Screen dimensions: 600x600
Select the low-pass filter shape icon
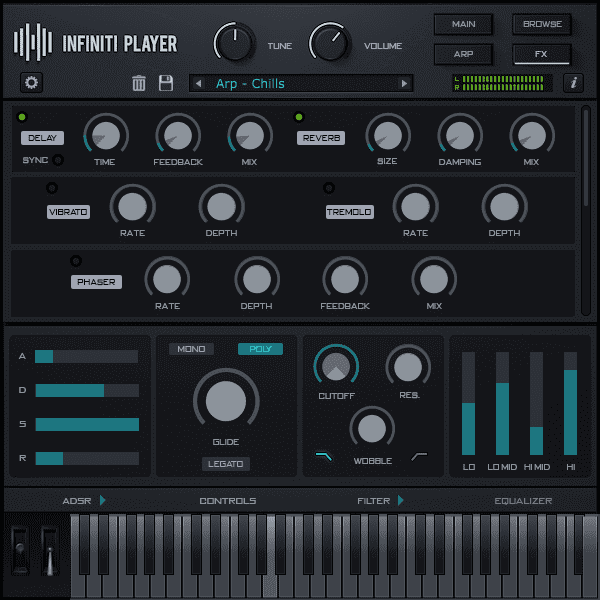pyautogui.click(x=324, y=457)
